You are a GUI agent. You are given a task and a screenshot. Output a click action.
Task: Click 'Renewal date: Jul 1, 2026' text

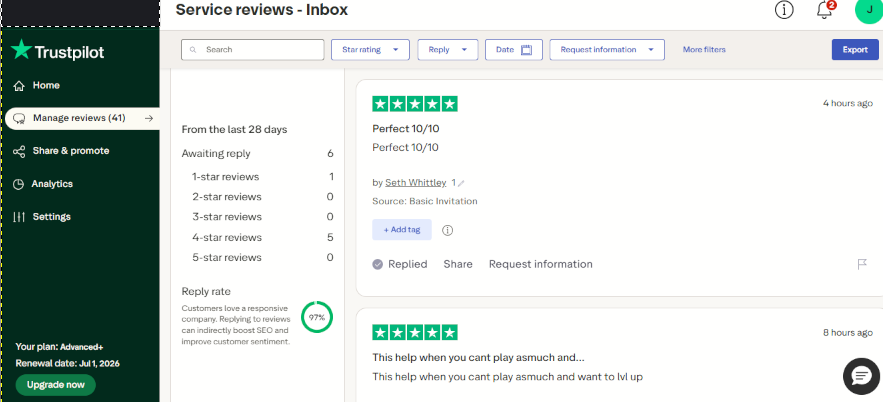tap(68, 364)
